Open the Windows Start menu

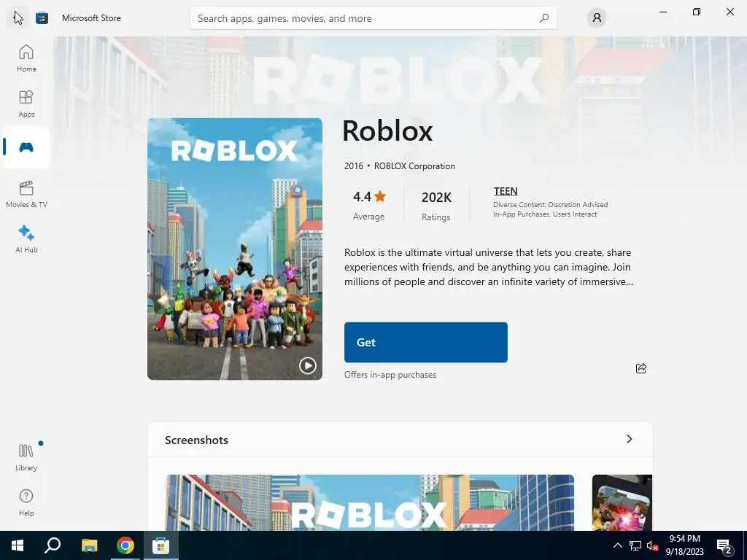coord(18,545)
